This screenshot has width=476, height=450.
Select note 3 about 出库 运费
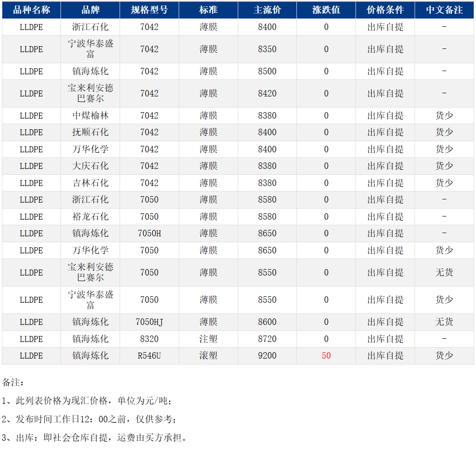click(94, 438)
